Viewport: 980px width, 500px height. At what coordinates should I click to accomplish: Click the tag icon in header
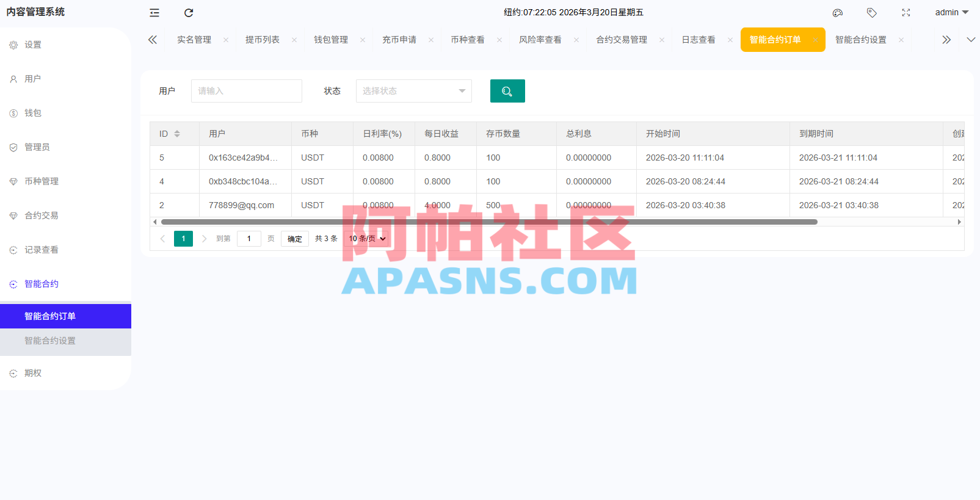(872, 13)
